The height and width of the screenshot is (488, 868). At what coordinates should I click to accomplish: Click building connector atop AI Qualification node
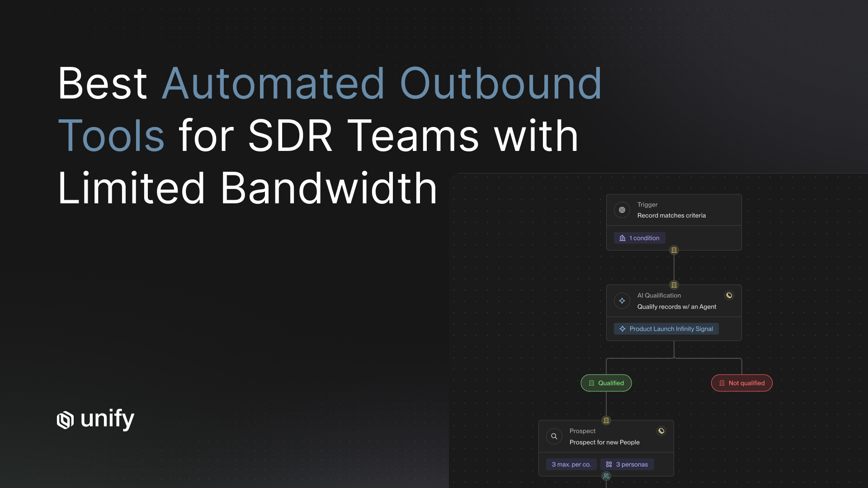tap(674, 285)
